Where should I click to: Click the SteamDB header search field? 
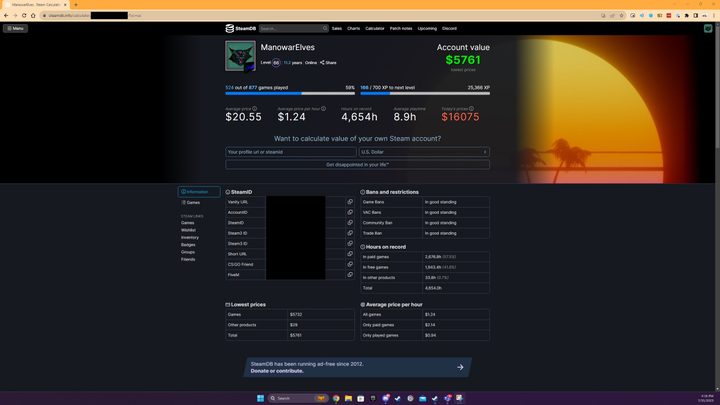pos(294,28)
